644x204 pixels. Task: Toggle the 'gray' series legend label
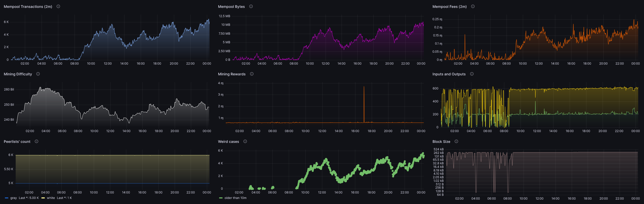(x=13, y=198)
